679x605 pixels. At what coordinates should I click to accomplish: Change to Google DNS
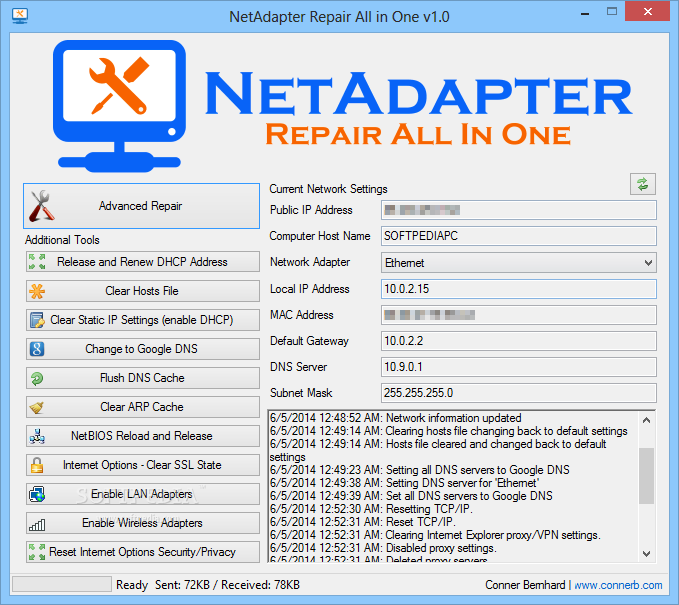(x=143, y=349)
